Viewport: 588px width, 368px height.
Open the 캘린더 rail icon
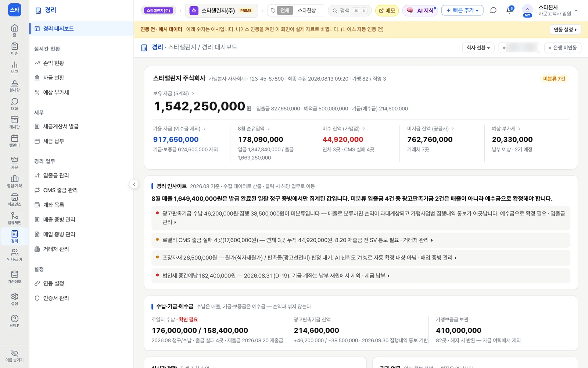14,141
